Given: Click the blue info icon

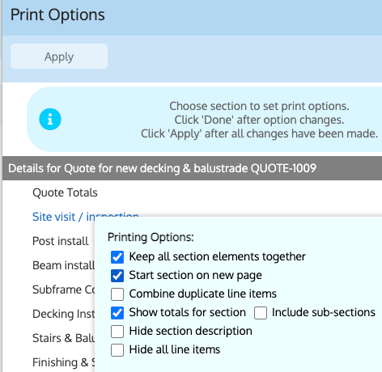Looking at the screenshot, I should pos(50,119).
